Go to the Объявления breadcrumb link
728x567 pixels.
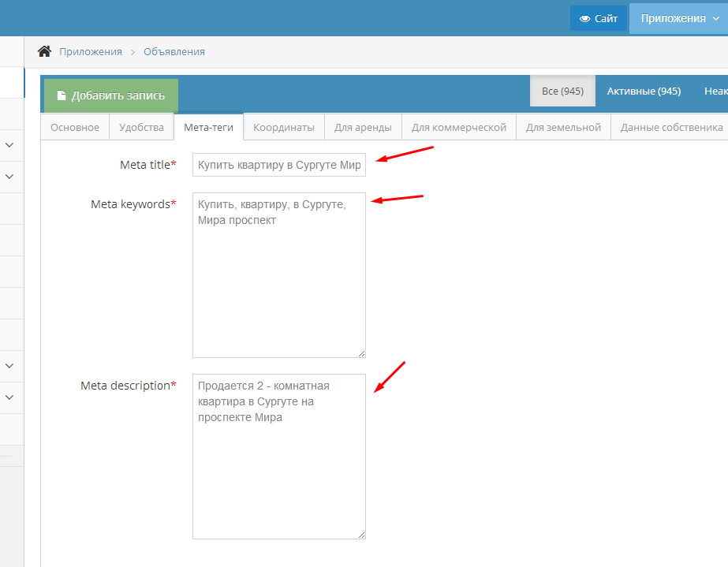point(174,51)
